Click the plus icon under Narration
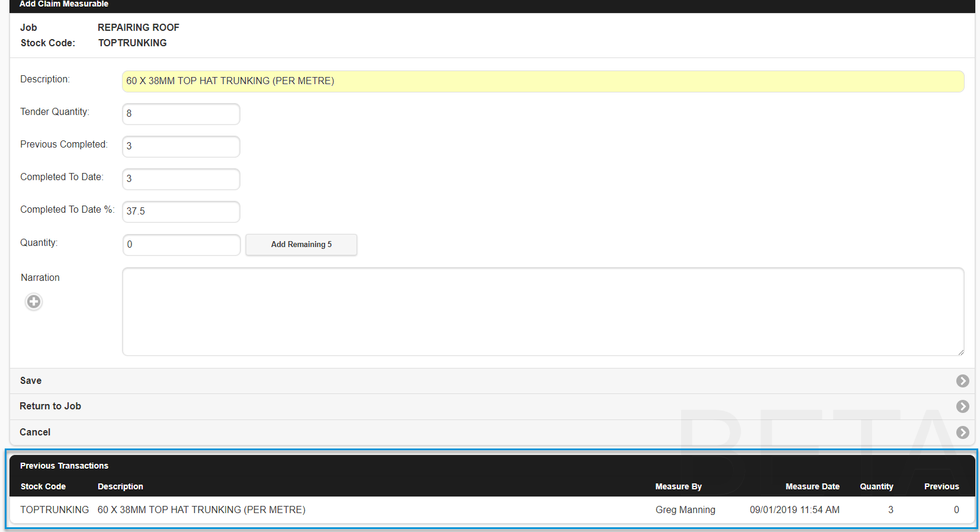This screenshot has height=532, width=980. click(x=34, y=302)
